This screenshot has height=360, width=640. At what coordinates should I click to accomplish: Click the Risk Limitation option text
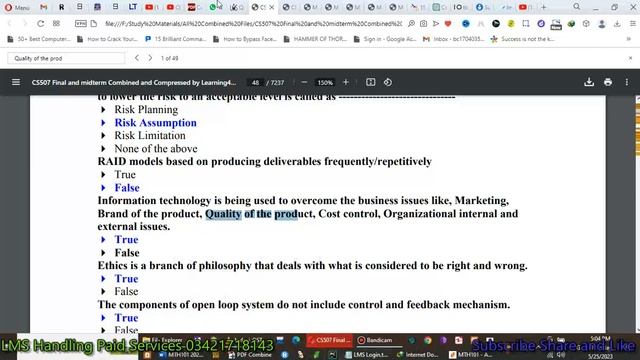(150, 136)
